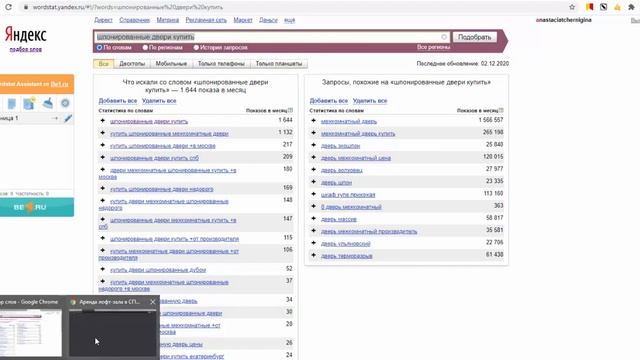Viewport: 640px width, 360px height.
Task: Switch to the 'Мобильные' tab
Action: tap(171, 64)
